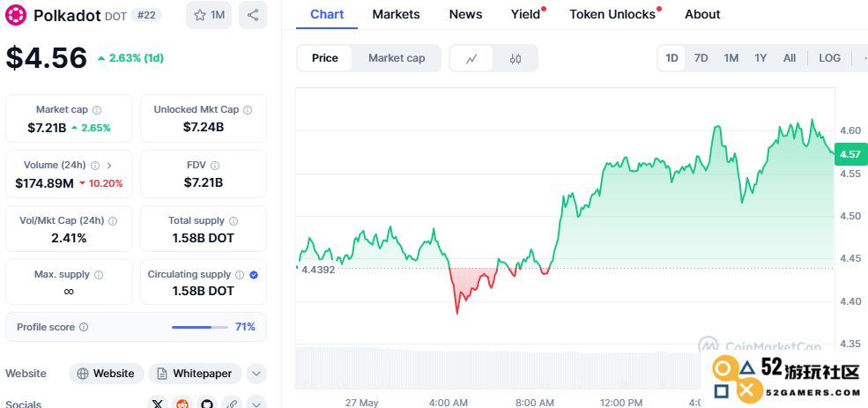
Task: Select the Market cap chart toggle
Action: [x=397, y=58]
